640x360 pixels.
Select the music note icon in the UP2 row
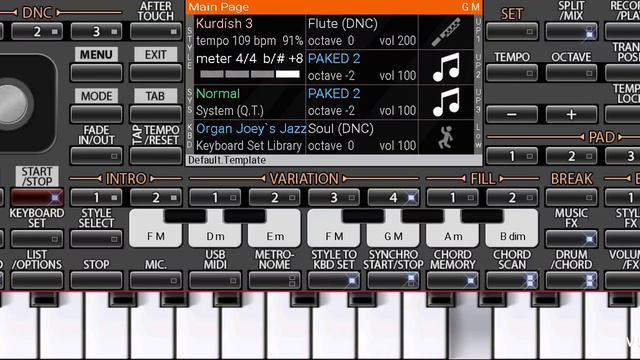coord(446,67)
